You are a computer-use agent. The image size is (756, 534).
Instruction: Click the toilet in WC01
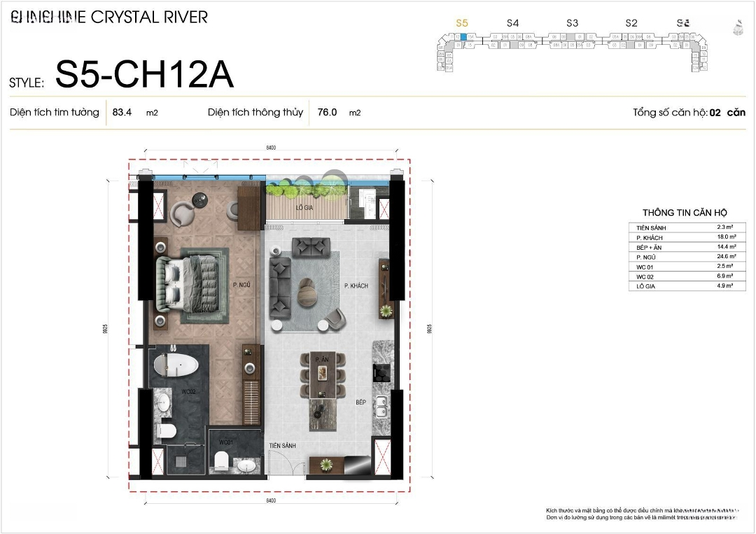(222, 459)
